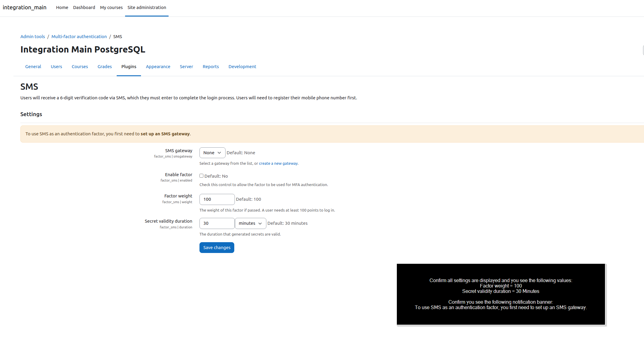Select Site administration in top navigation
644x346 pixels.
click(147, 8)
